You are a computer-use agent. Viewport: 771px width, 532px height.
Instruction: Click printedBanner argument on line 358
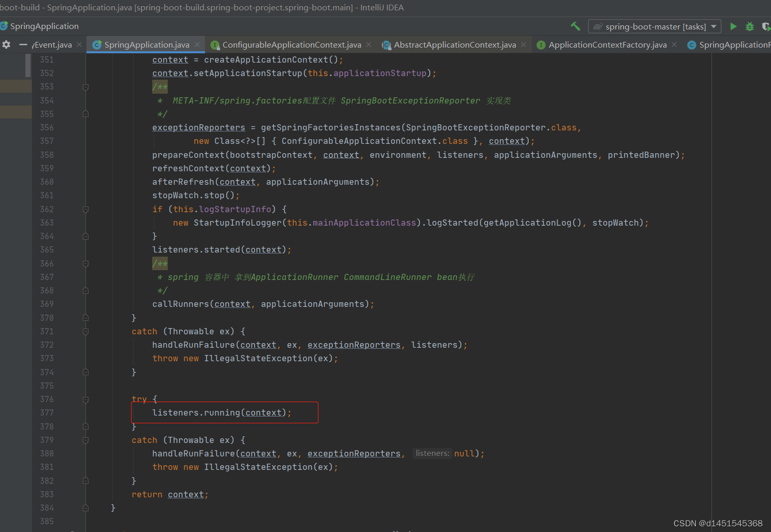[x=642, y=155]
